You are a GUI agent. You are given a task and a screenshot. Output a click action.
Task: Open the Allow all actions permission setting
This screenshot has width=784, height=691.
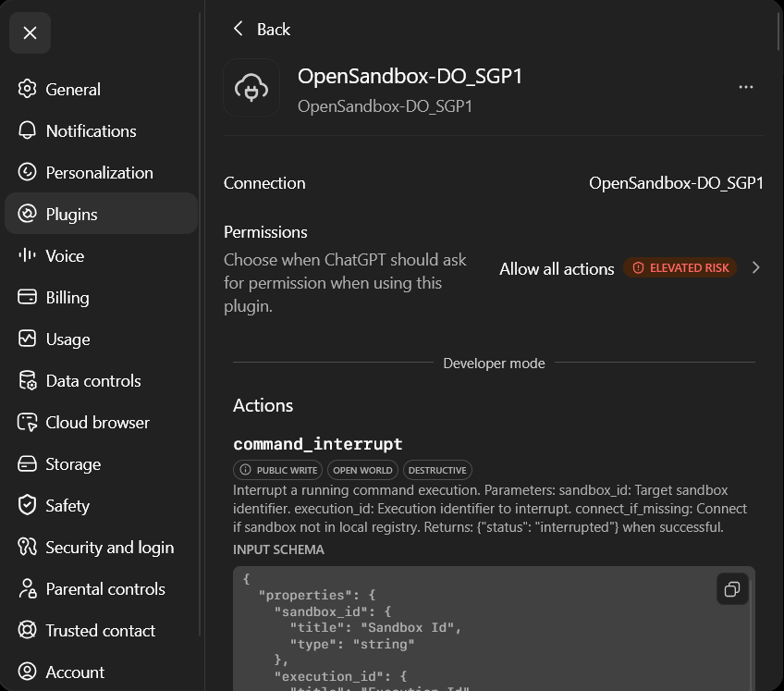pyautogui.click(x=557, y=268)
